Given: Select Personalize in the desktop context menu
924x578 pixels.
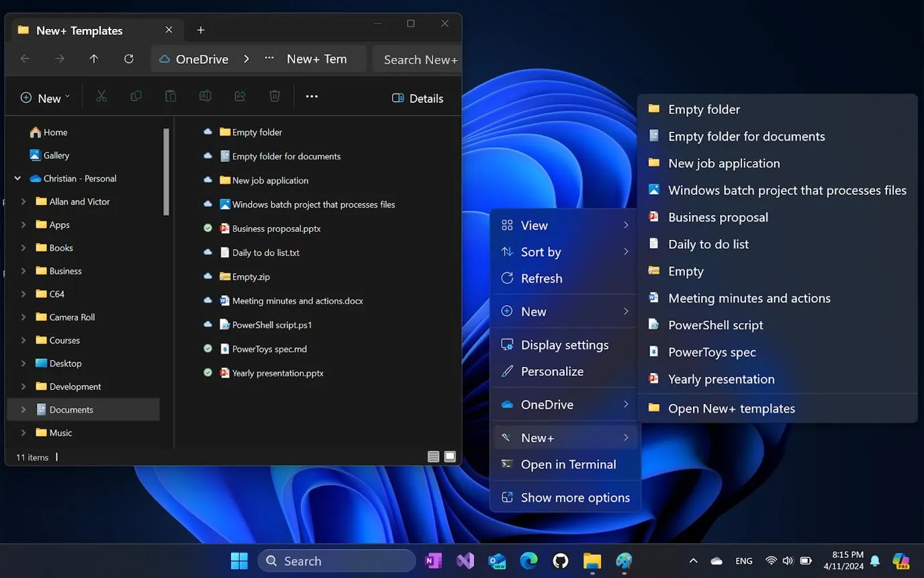Looking at the screenshot, I should point(565,371).
